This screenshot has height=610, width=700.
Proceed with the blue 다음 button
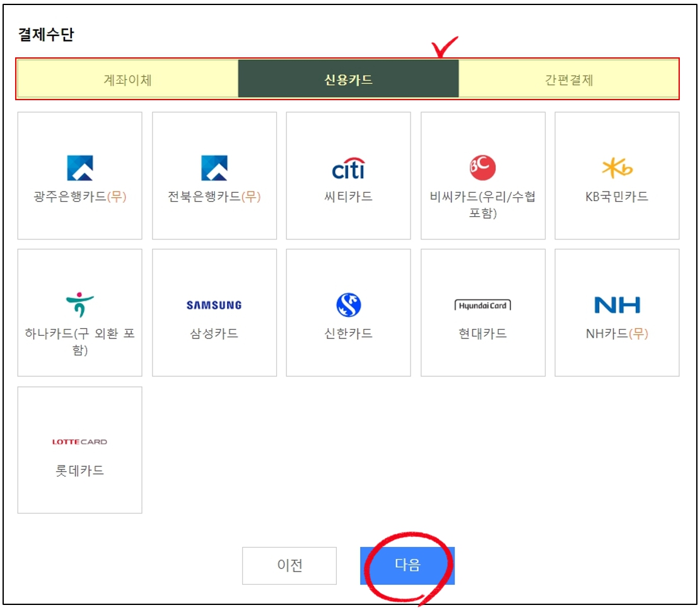tap(407, 565)
